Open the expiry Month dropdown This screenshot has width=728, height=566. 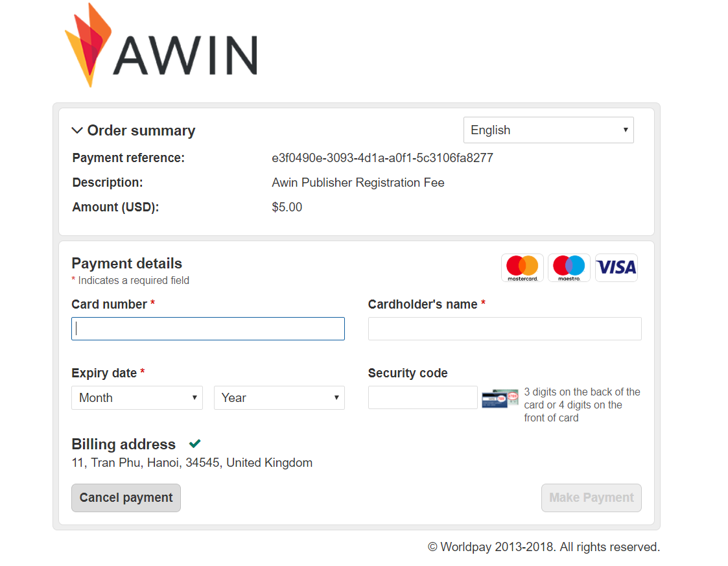tap(137, 398)
